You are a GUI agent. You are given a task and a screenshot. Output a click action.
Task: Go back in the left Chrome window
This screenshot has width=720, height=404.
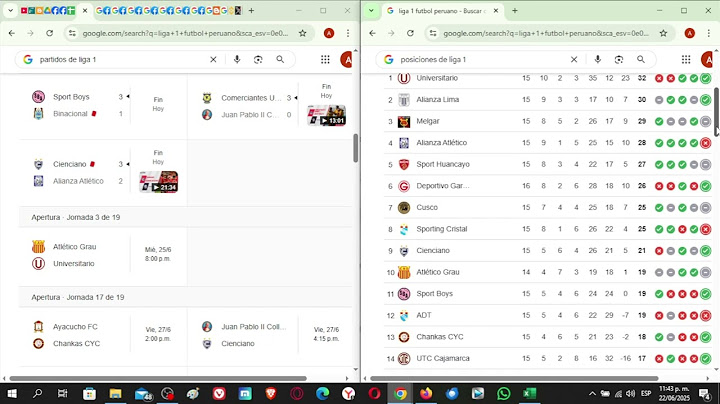[12, 33]
